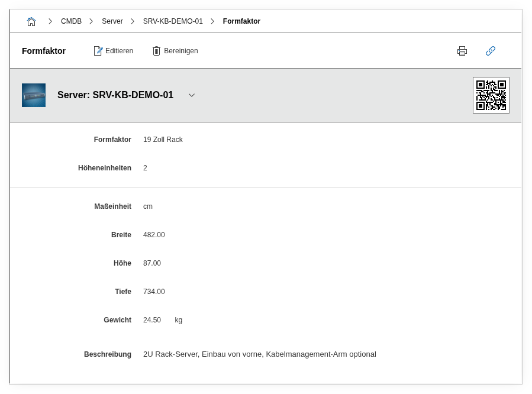532x394 pixels.
Task: Open the QR code for this server
Action: click(491, 95)
